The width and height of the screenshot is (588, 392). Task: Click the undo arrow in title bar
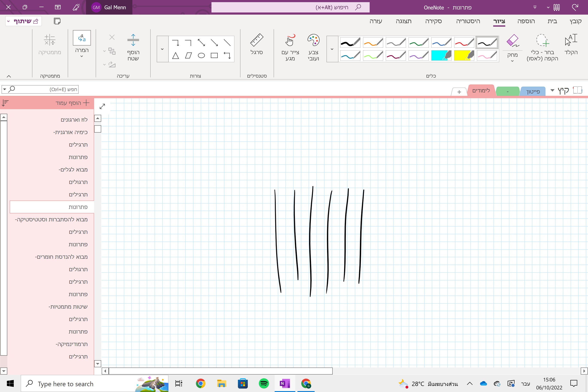coord(575,7)
